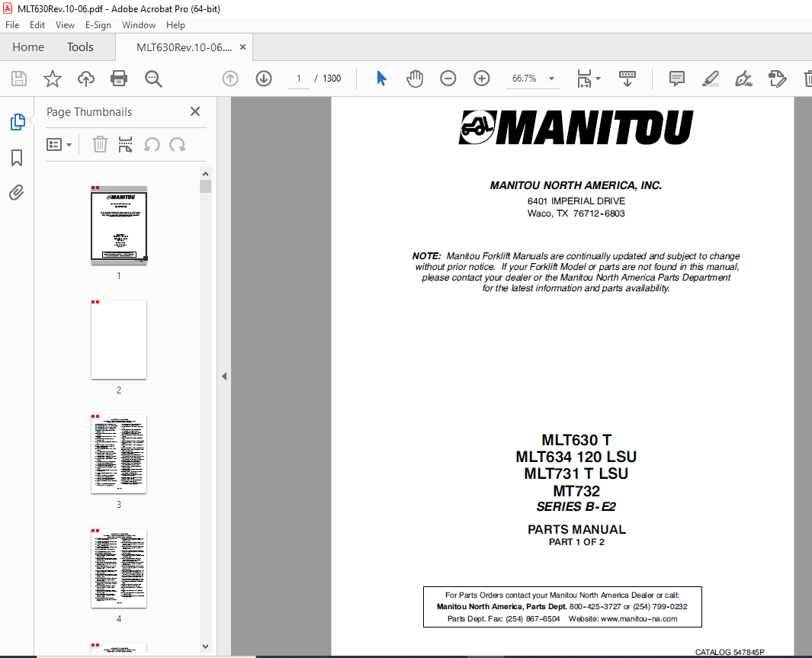Close the MLT630Rev.10-06 document tab
This screenshot has height=658, width=812.
point(242,47)
